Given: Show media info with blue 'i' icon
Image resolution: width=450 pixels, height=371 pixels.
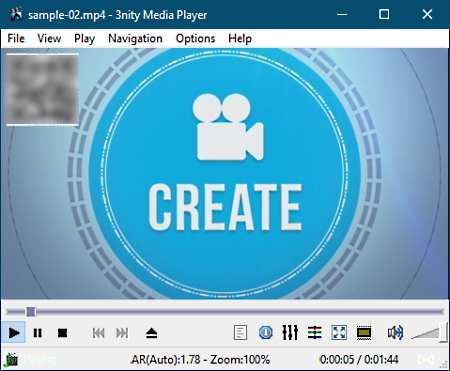Looking at the screenshot, I should [x=266, y=332].
